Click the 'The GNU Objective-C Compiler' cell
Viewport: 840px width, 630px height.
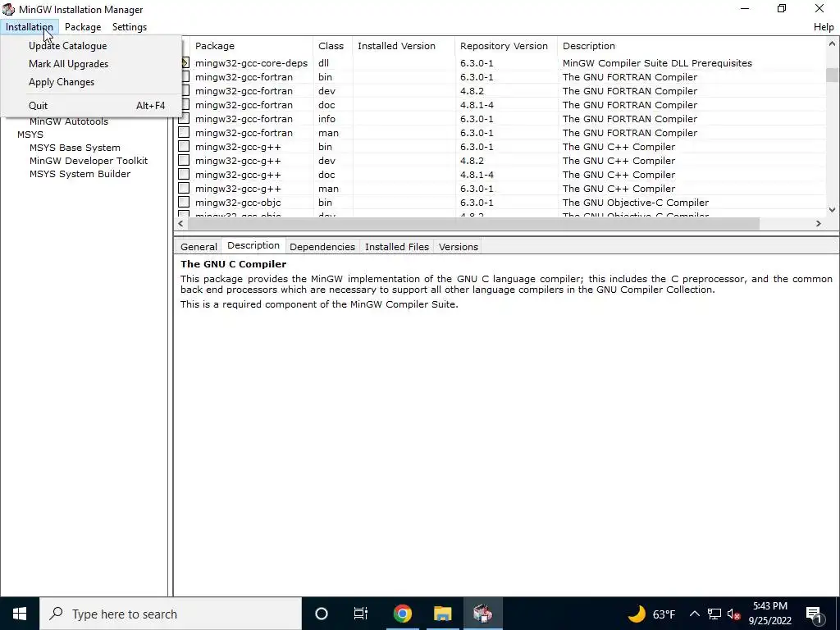pyautogui.click(x=636, y=203)
